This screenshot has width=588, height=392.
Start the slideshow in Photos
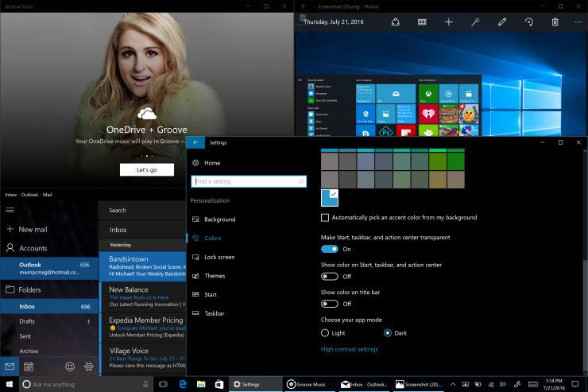[422, 22]
